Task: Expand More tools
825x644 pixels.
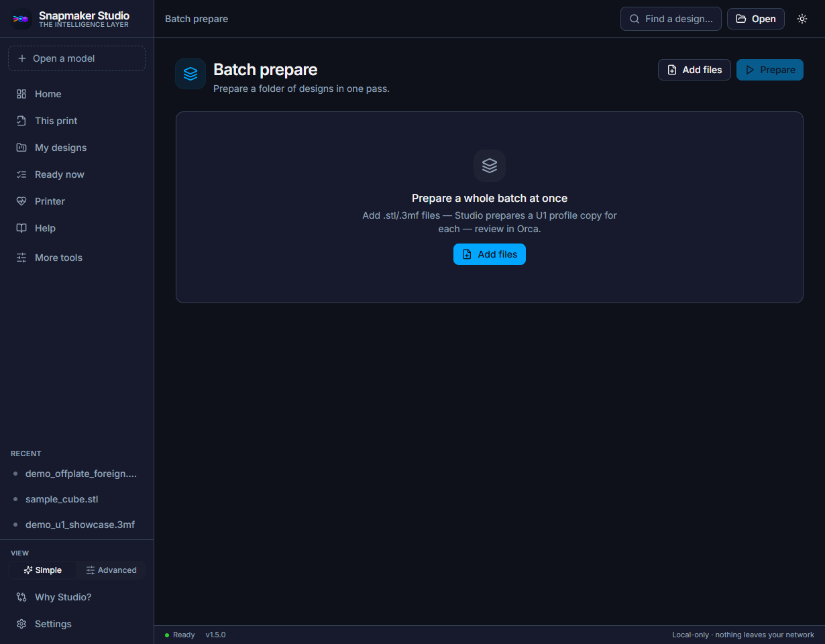Action: 76,258
